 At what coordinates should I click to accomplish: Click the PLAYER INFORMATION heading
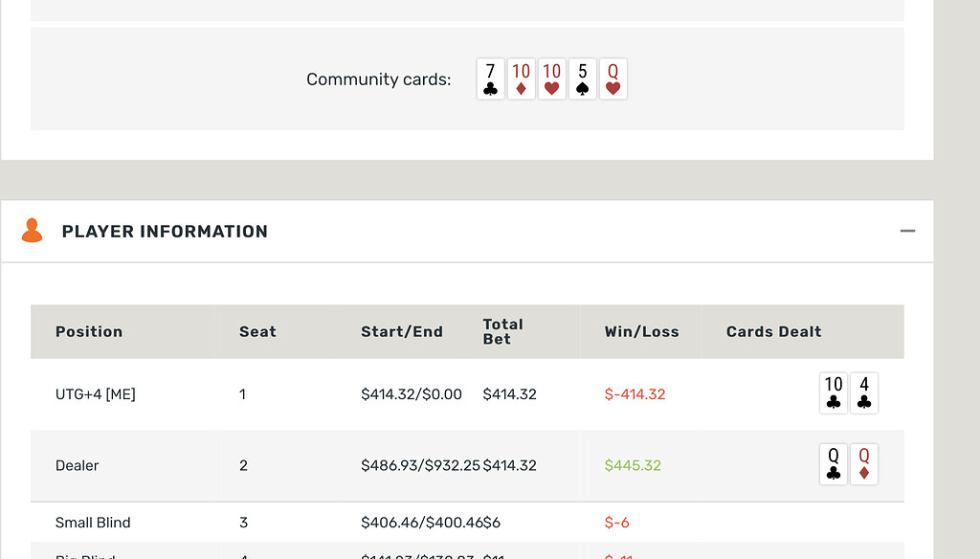pos(165,231)
